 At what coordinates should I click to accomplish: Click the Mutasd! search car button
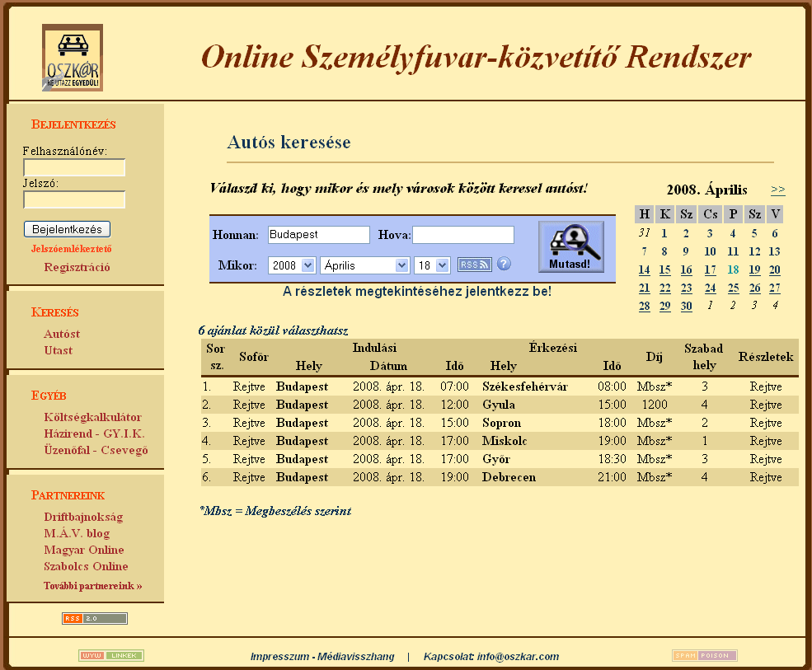pos(571,246)
